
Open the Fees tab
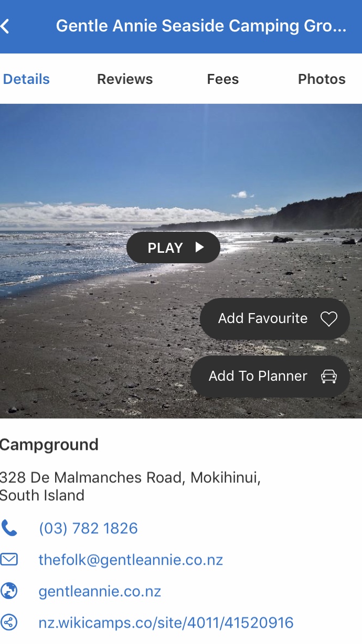[223, 79]
